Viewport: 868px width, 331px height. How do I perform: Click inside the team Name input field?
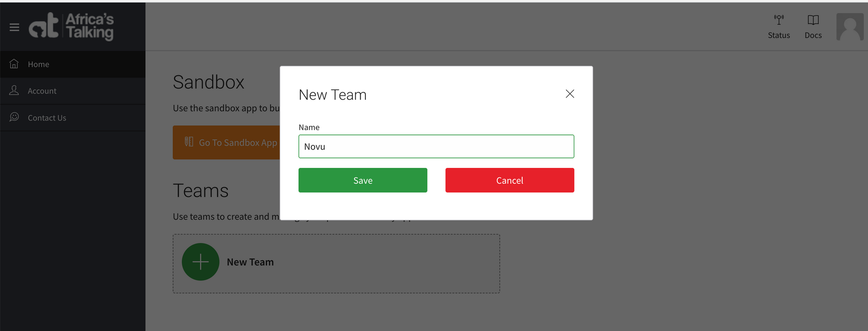pyautogui.click(x=436, y=146)
